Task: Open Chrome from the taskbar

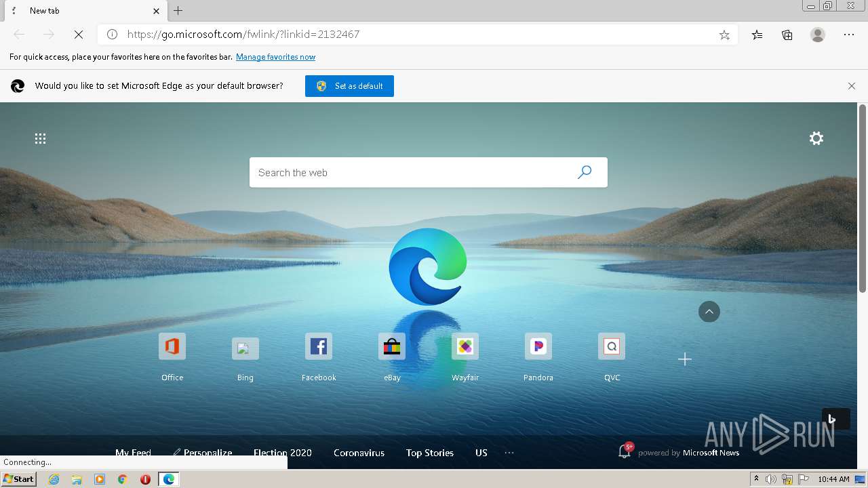Action: (x=123, y=479)
